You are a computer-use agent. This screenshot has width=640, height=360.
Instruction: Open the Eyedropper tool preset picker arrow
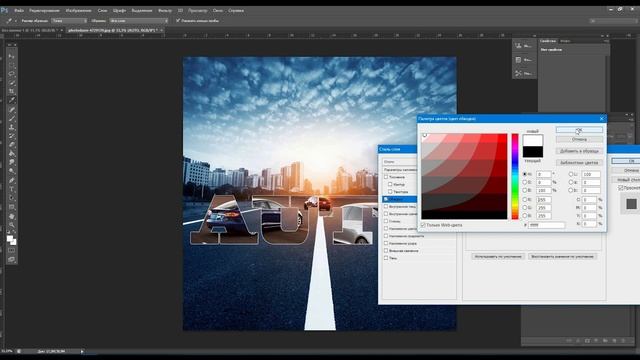click(16, 21)
